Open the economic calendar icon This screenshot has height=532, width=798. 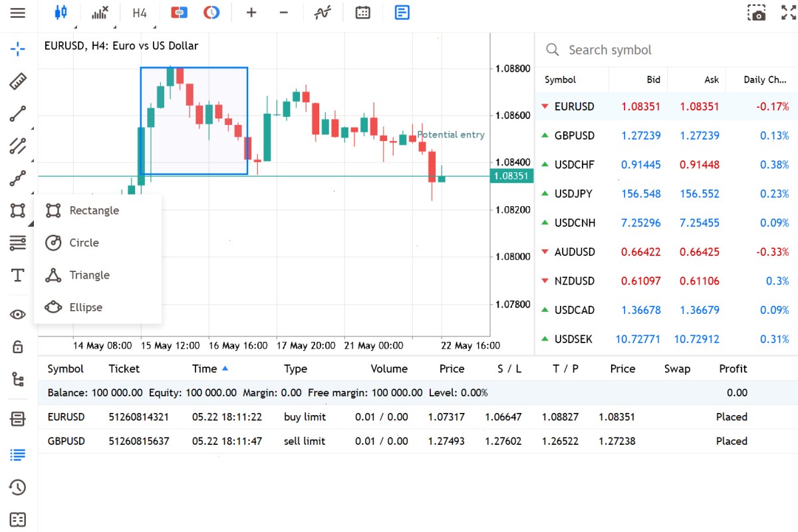[x=362, y=13]
